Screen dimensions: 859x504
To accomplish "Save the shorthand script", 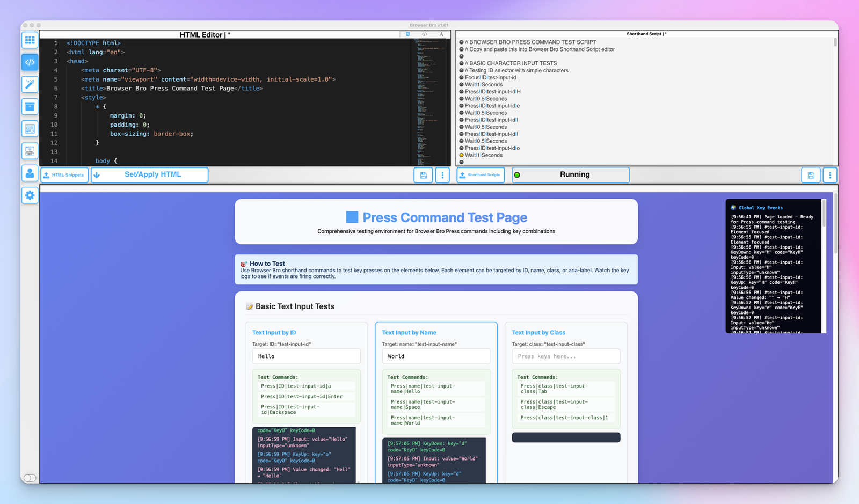I will [811, 175].
